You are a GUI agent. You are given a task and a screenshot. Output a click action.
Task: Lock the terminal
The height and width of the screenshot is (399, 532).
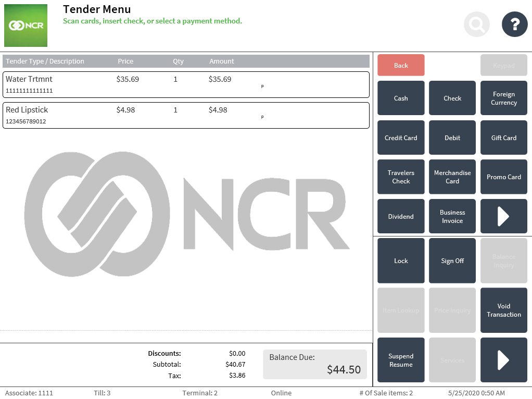click(x=401, y=261)
